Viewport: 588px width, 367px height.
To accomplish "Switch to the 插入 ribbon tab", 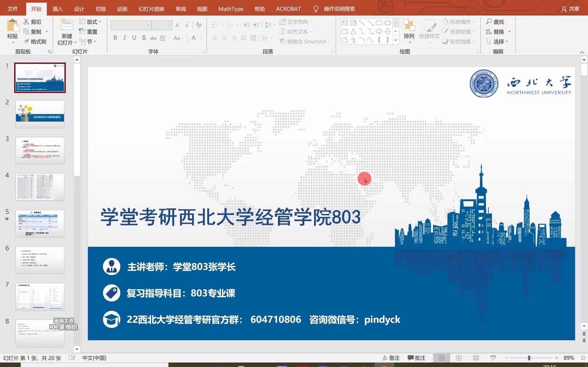I will (58, 9).
